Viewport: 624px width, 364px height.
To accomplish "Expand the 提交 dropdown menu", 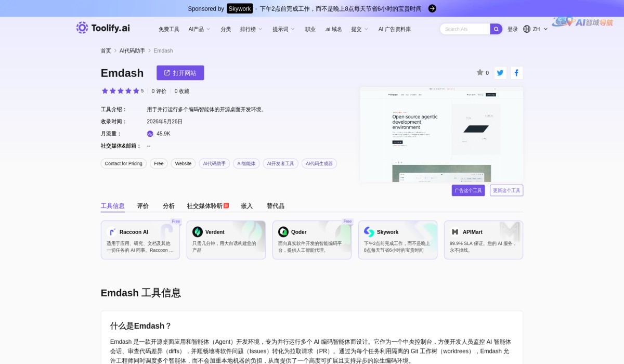I will (360, 29).
